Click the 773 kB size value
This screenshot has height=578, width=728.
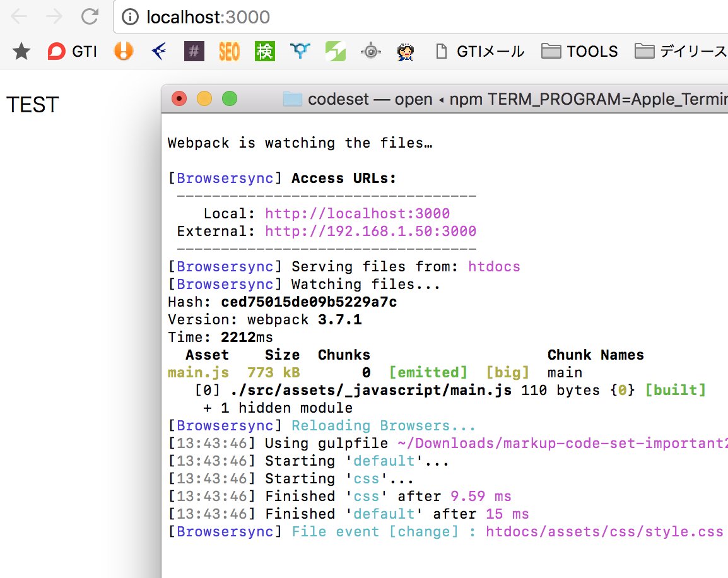[x=273, y=372]
